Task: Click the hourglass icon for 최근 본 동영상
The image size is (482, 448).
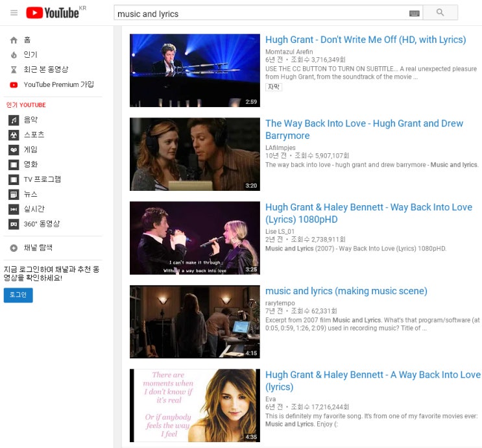Action: 14,70
